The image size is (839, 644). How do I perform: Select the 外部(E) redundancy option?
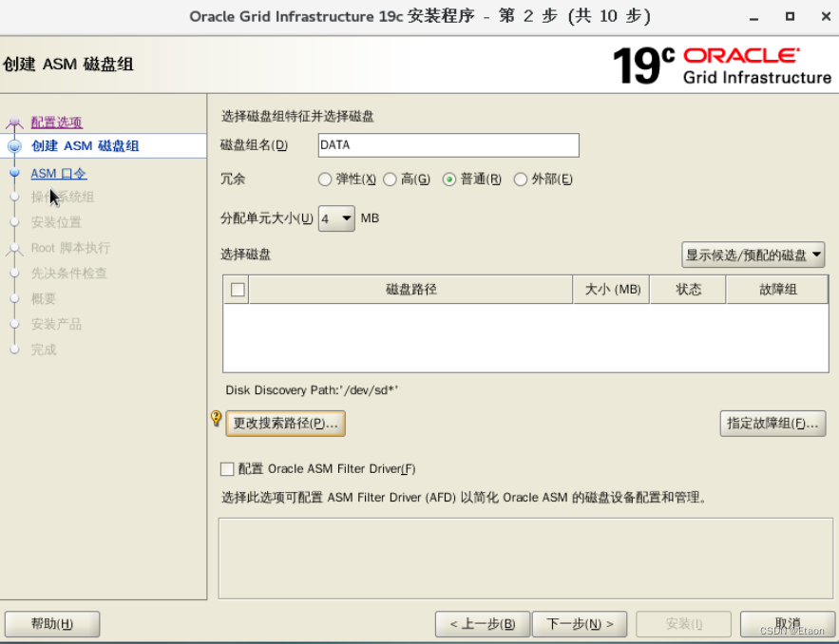point(521,180)
